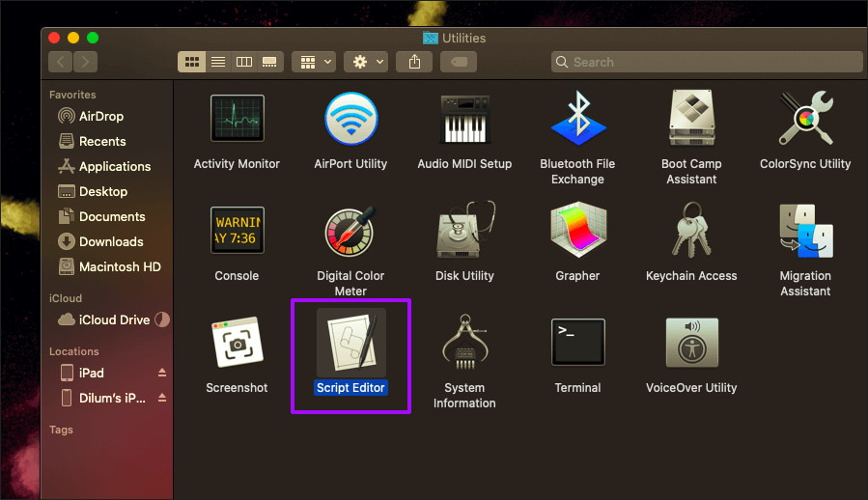Open the Activity Monitor app icon
Viewport: 868px width, 500px height.
tap(237, 119)
